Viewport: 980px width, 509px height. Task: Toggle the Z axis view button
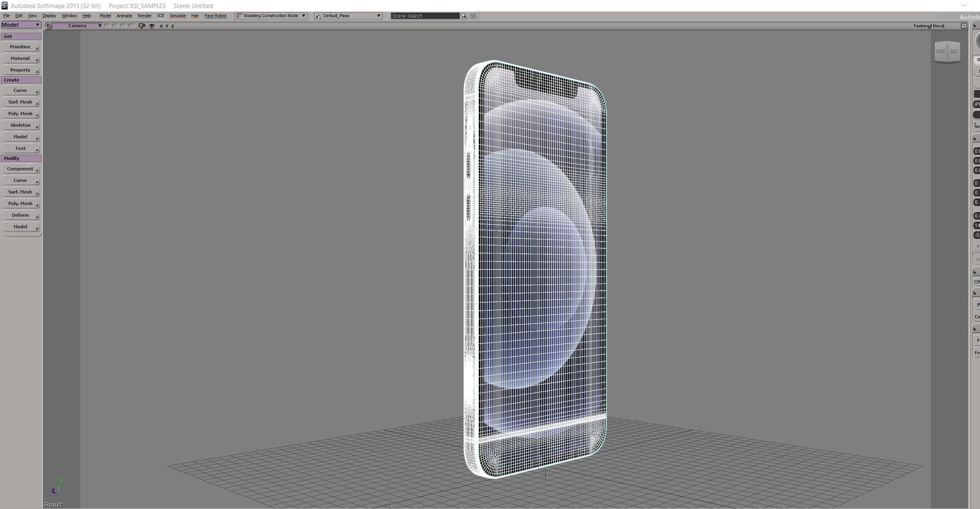(172, 26)
